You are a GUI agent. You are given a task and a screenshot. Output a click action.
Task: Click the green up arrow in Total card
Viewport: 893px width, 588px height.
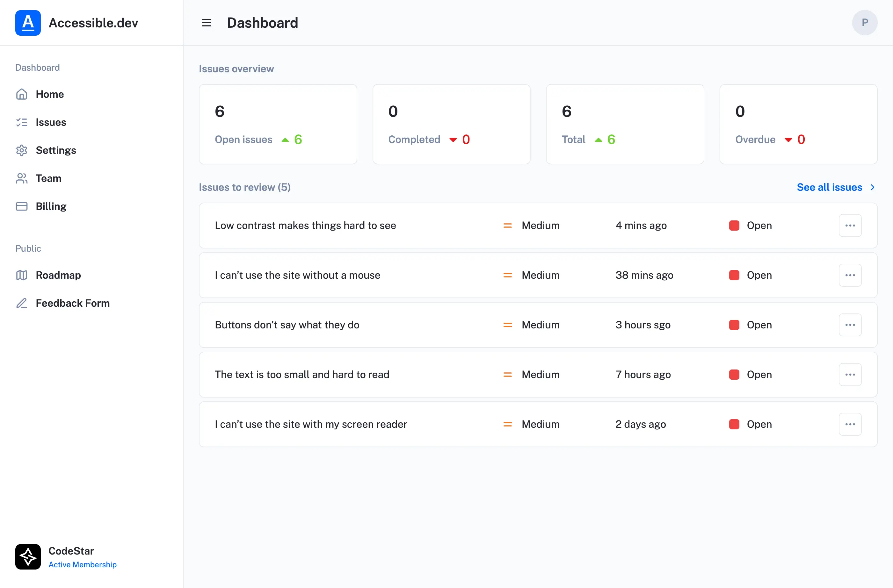click(599, 140)
